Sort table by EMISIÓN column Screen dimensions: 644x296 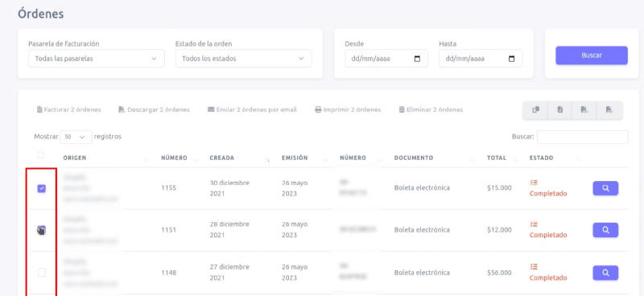pyautogui.click(x=295, y=158)
